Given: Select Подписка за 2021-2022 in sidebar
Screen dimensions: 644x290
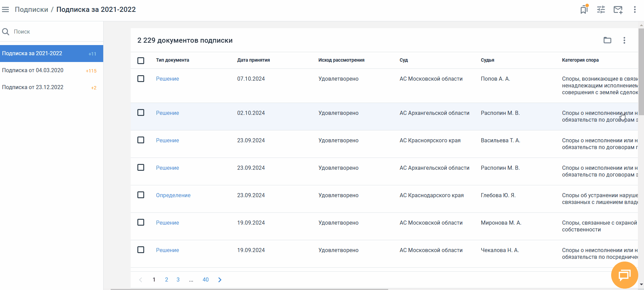Looking at the screenshot, I should [51, 54].
